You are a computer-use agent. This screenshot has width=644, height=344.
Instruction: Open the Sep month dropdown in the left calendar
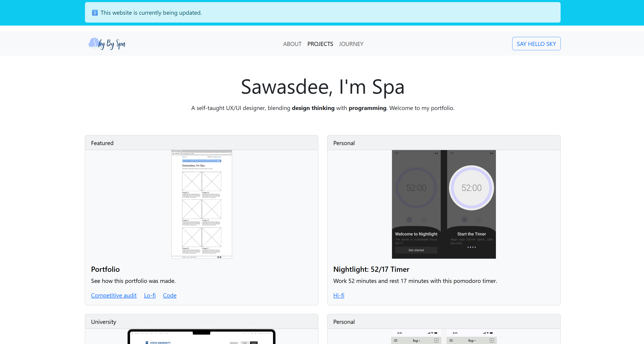pos(416,341)
